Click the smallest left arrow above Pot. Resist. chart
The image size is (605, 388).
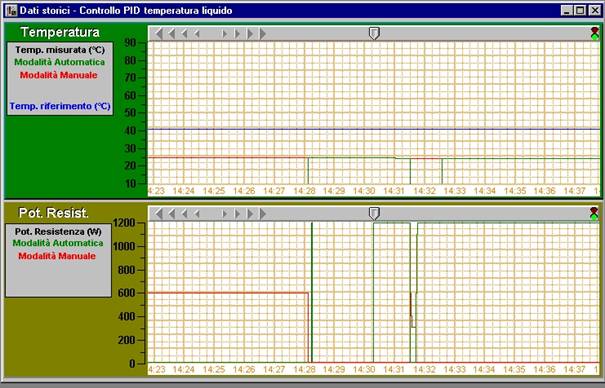click(197, 214)
